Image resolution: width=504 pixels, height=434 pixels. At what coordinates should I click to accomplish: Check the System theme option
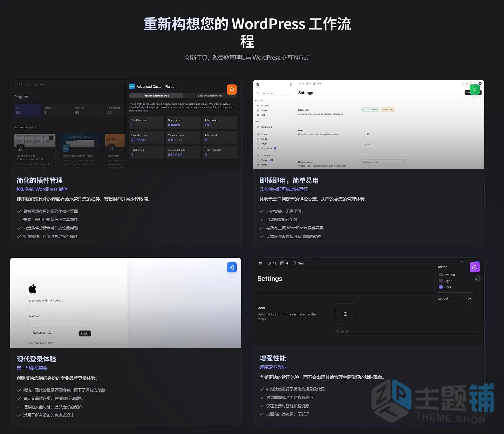pos(441,275)
